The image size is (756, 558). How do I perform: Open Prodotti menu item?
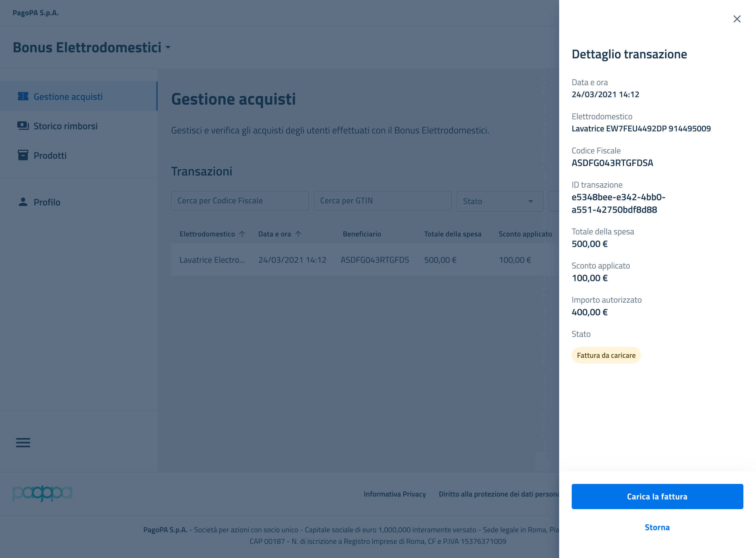click(50, 155)
